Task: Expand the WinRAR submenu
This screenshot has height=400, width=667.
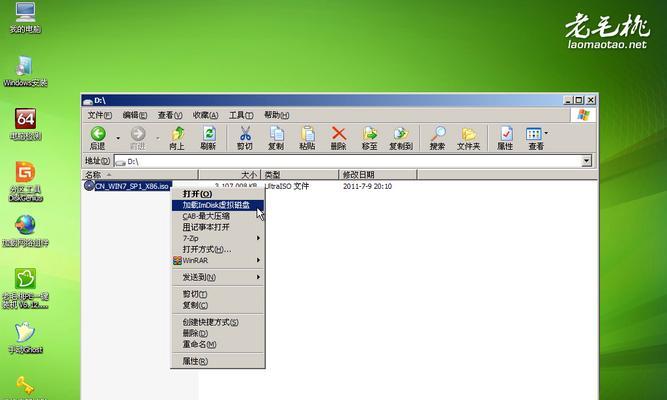Action: point(218,260)
